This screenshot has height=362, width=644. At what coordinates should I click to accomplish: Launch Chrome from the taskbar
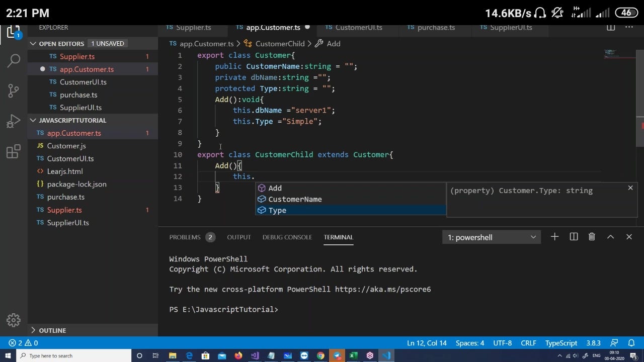click(x=320, y=355)
